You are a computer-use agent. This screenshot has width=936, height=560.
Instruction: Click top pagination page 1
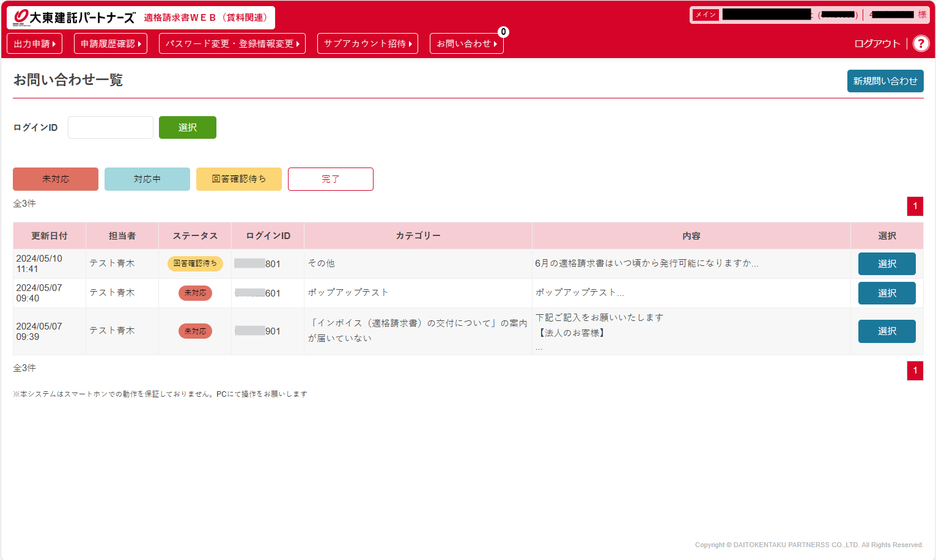click(915, 206)
